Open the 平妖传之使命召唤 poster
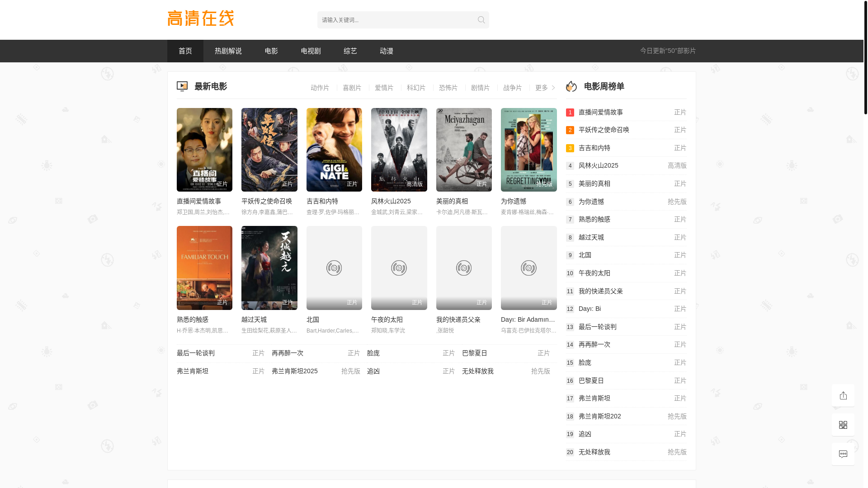Screen dimensions: 868x488 (x=269, y=150)
